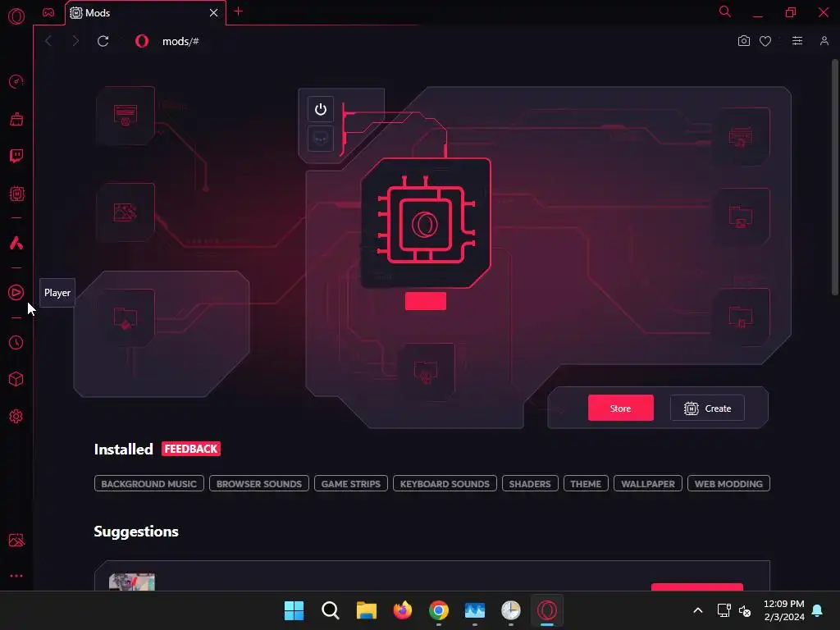
Task: Open the mods Store
Action: tap(620, 409)
